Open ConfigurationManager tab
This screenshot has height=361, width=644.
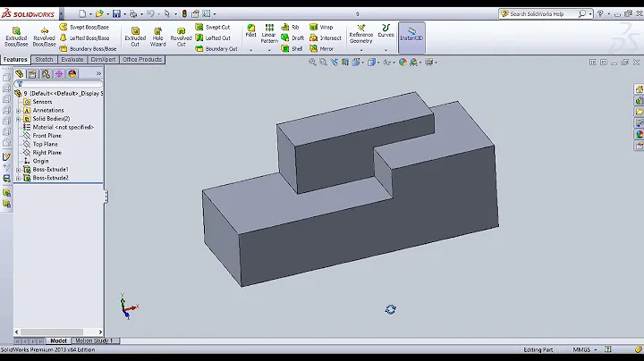[46, 74]
